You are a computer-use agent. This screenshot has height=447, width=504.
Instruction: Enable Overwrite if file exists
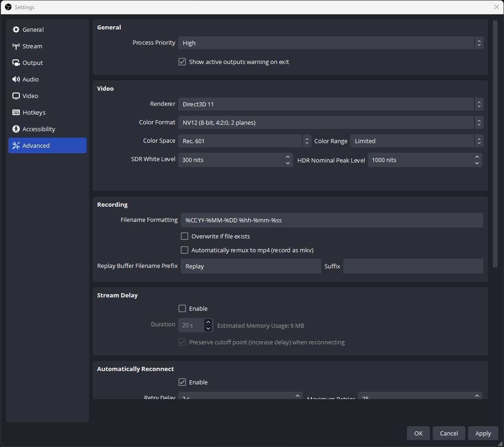pyautogui.click(x=185, y=236)
